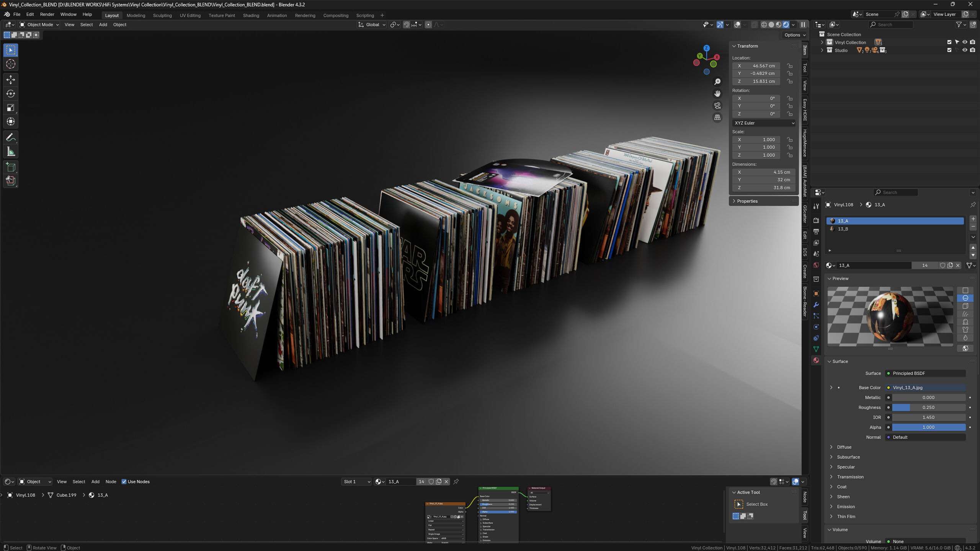Toggle viewport overlays button

(x=737, y=24)
